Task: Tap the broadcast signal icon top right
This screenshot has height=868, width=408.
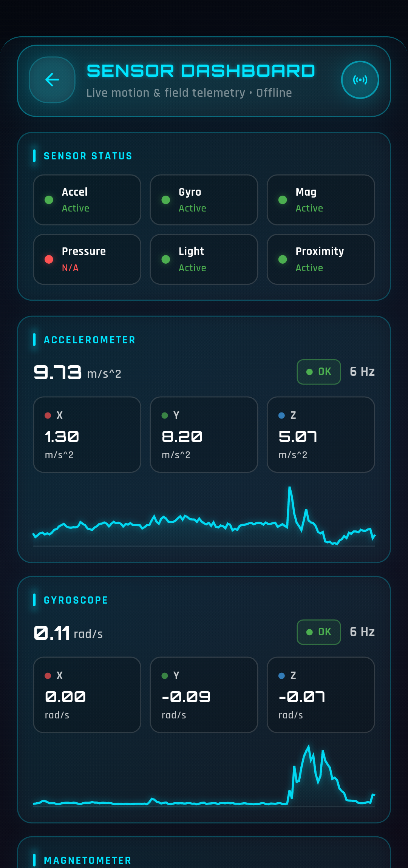Action: [x=360, y=80]
